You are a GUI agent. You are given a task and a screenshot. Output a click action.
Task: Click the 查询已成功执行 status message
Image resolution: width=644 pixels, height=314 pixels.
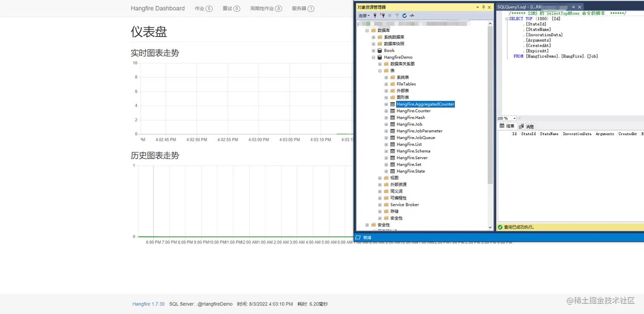pos(519,227)
